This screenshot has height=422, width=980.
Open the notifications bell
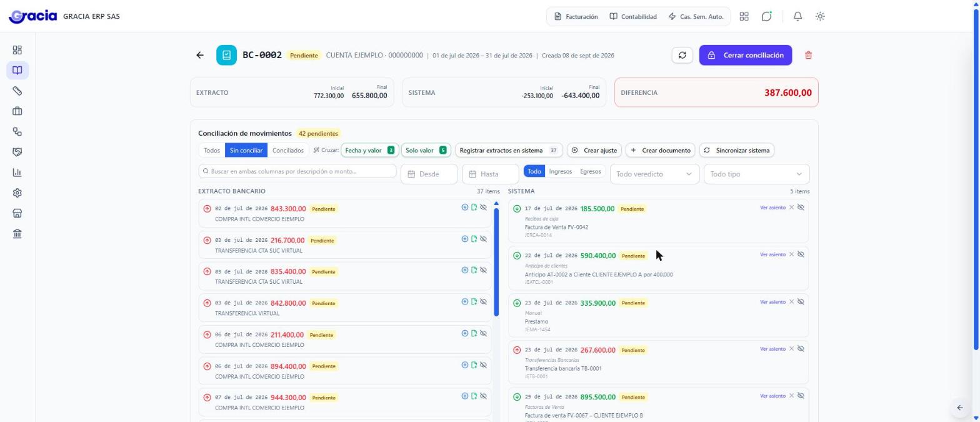coord(797,16)
